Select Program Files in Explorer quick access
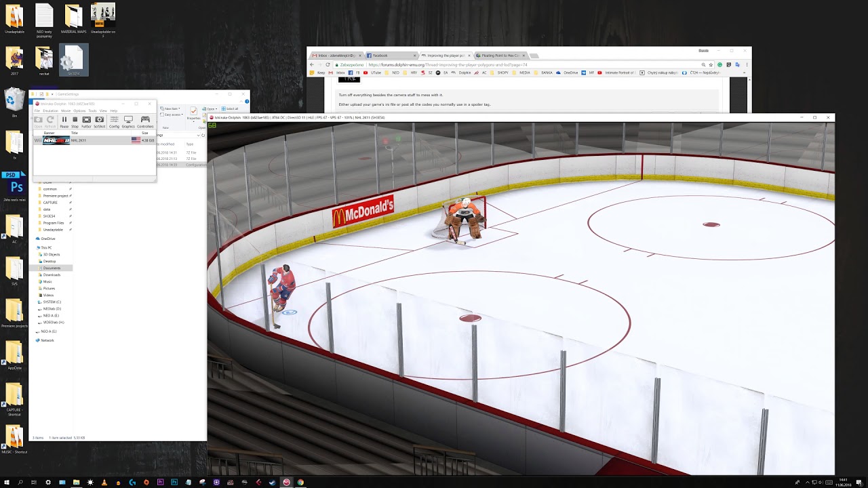 54,222
